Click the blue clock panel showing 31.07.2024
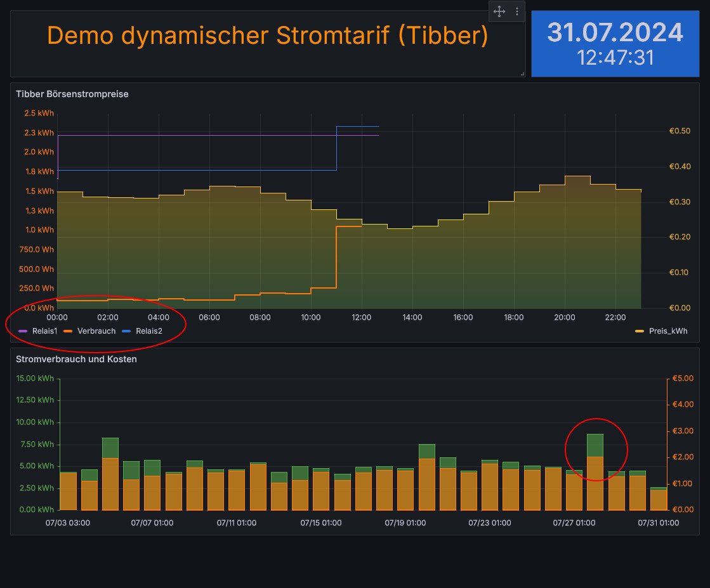 pyautogui.click(x=615, y=43)
